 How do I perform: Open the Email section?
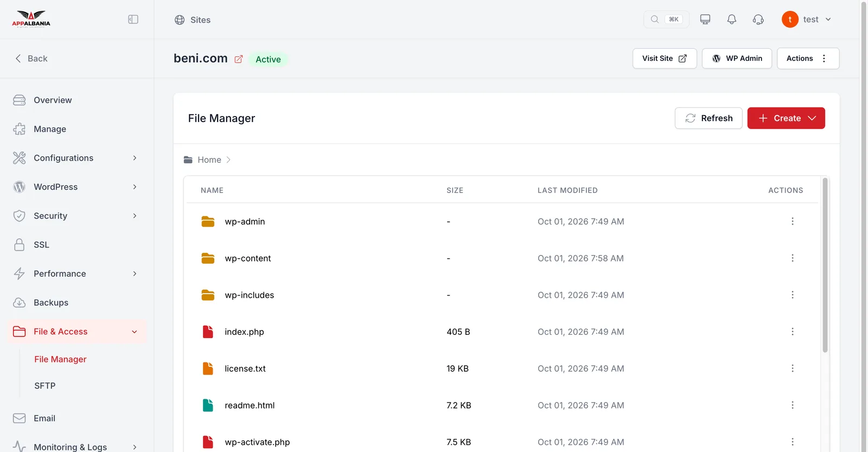point(77,418)
